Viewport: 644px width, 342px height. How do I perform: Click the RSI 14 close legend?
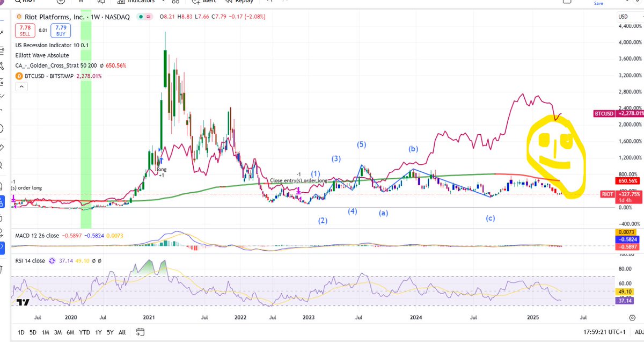click(30, 260)
